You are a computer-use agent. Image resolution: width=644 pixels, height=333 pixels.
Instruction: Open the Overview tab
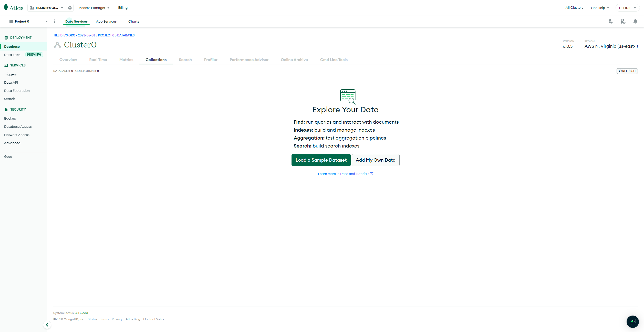coord(68,60)
